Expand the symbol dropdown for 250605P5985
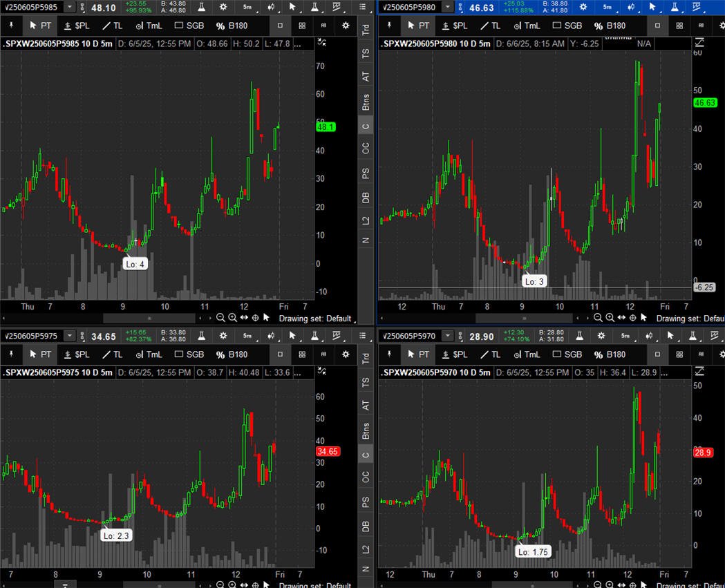This screenshot has height=588, width=725. click(69, 7)
